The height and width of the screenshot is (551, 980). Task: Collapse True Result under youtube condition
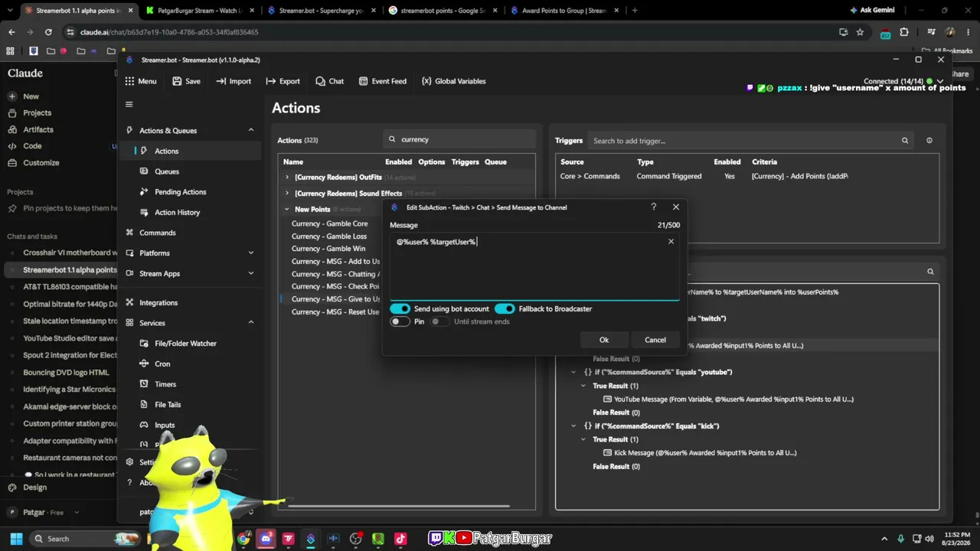pos(583,386)
